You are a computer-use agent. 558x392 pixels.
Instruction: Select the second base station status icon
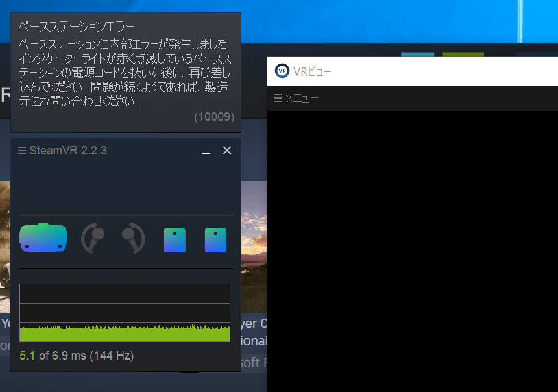215,239
